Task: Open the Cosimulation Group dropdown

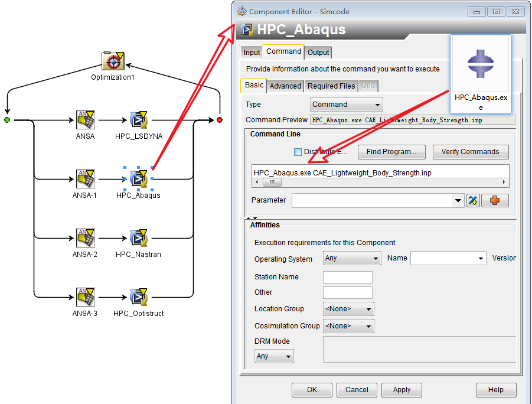Action: 348,326
